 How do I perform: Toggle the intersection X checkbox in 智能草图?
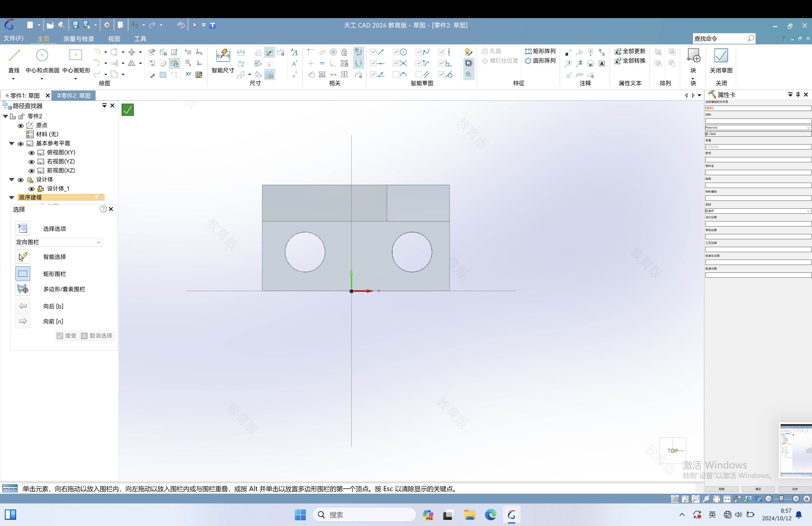396,63
